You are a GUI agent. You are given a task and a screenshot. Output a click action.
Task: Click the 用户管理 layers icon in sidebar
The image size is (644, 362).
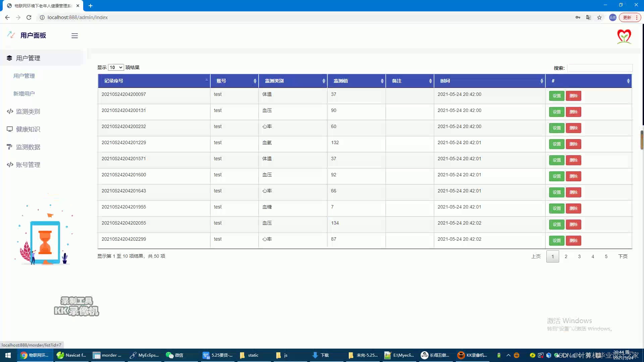tap(9, 58)
